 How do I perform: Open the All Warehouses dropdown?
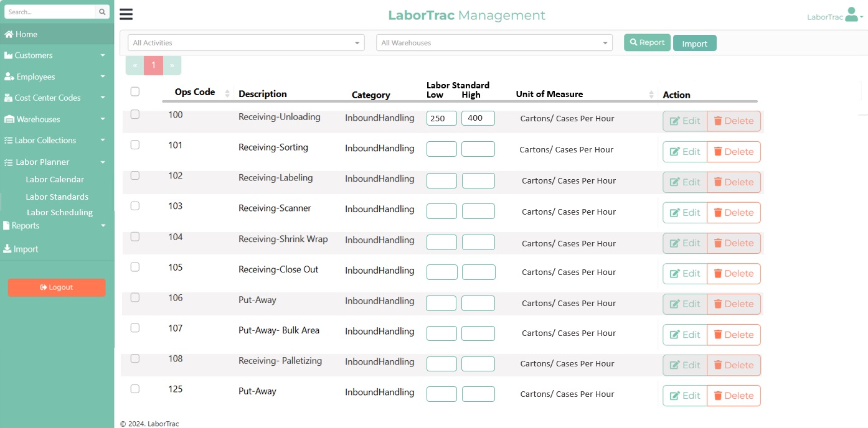[x=494, y=43]
